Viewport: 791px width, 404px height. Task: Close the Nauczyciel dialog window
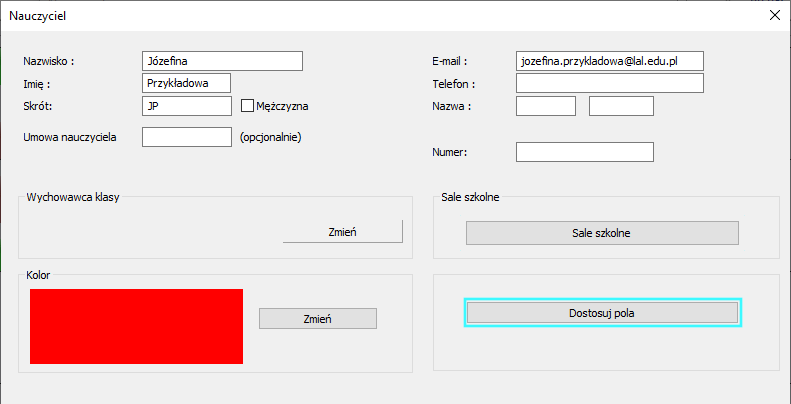point(774,15)
